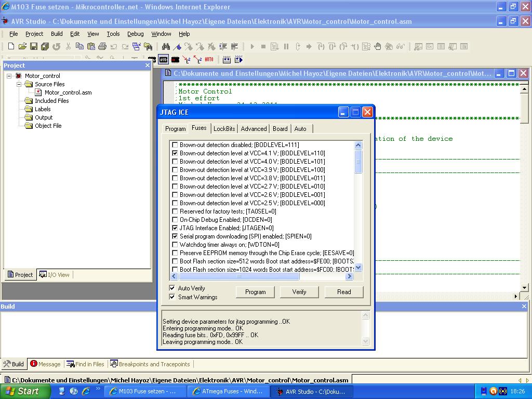Click the assemble icon in the second toolbar row
This screenshot has height=399, width=532.
pos(227,60)
